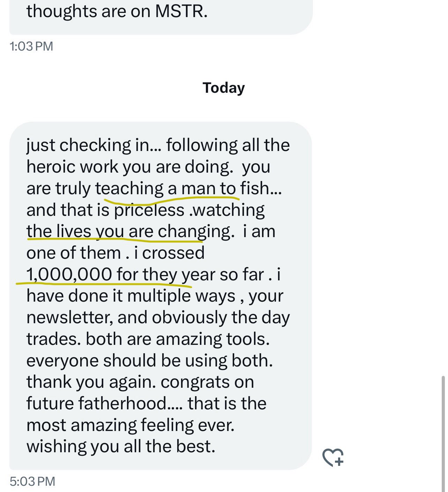Click the heart-plus reaction icon

333,457
